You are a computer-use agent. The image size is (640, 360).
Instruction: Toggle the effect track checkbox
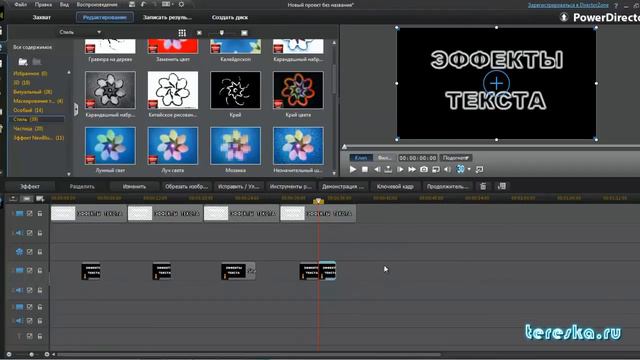click(29, 251)
